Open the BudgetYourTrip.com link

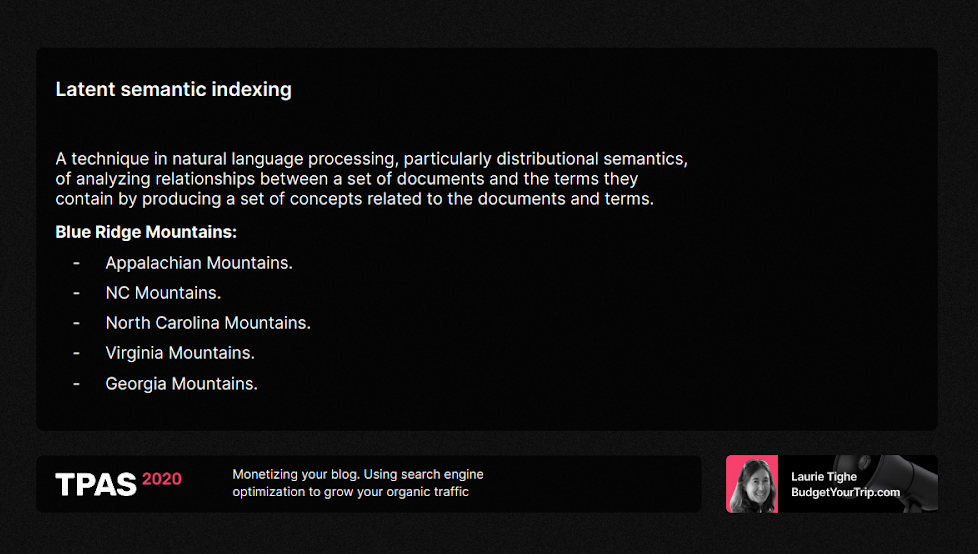click(845, 492)
